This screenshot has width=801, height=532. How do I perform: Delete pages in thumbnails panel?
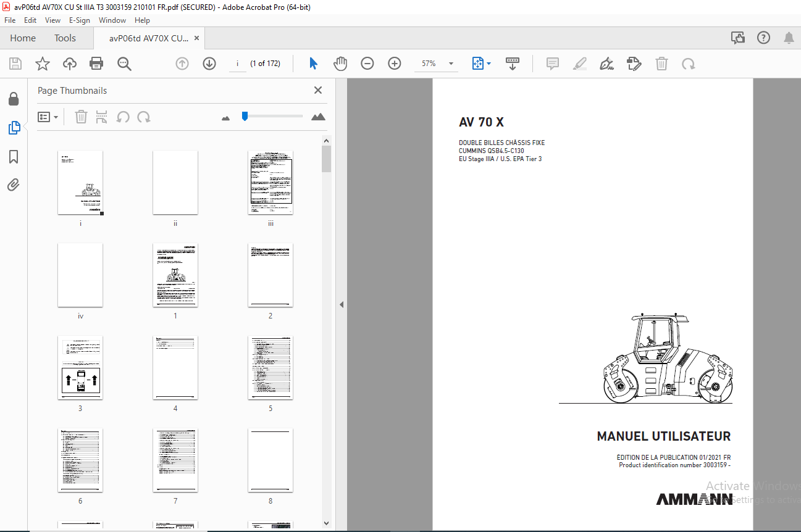click(81, 117)
